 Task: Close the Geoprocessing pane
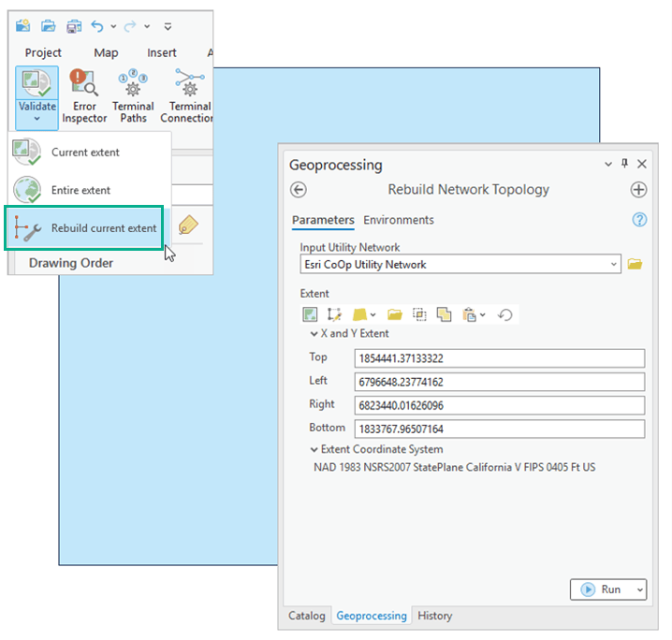click(641, 164)
